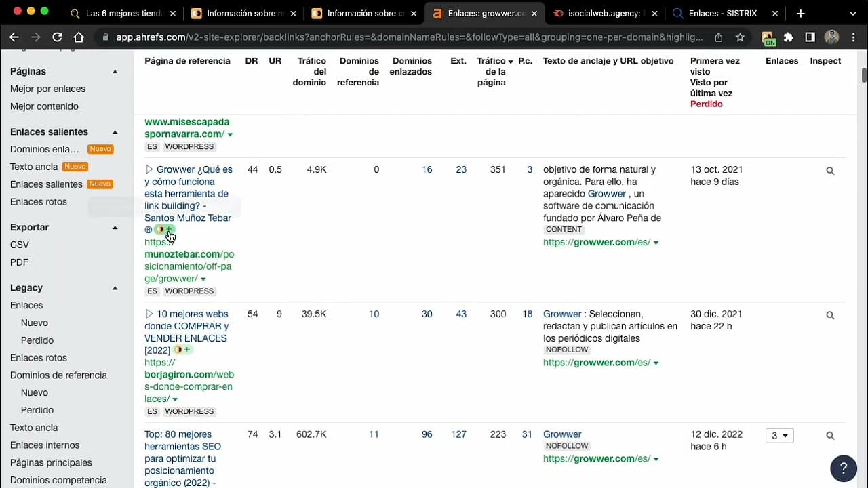Open Páginas principales in sidebar
The width and height of the screenshot is (868, 488).
click(51, 463)
